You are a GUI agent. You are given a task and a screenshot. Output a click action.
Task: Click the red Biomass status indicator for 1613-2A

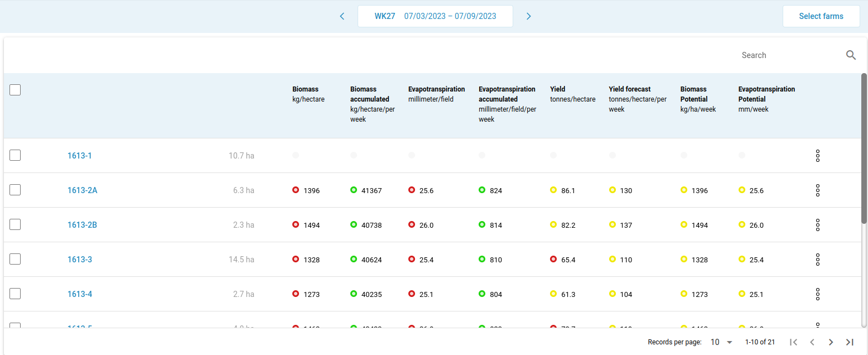tap(295, 190)
